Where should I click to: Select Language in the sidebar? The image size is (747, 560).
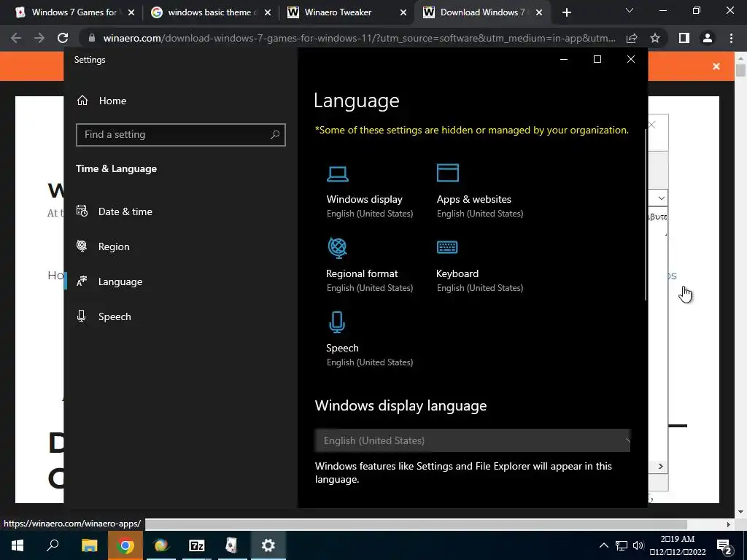tap(109, 281)
